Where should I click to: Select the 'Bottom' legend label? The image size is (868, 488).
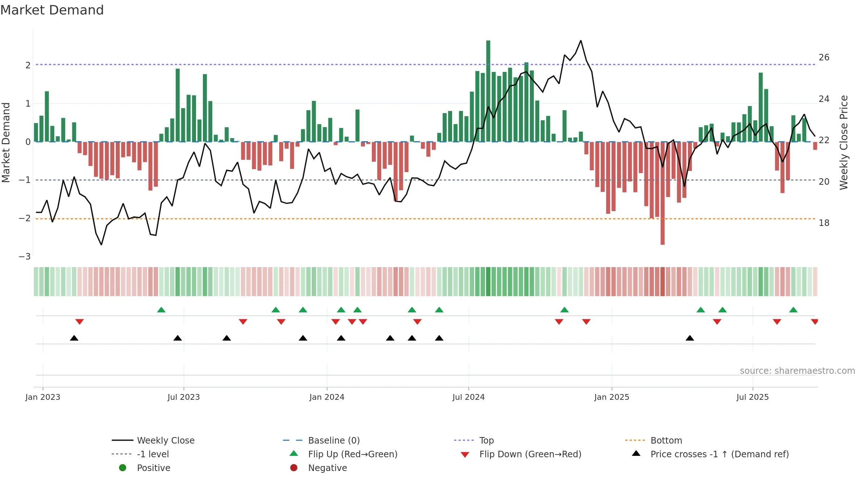(666, 440)
